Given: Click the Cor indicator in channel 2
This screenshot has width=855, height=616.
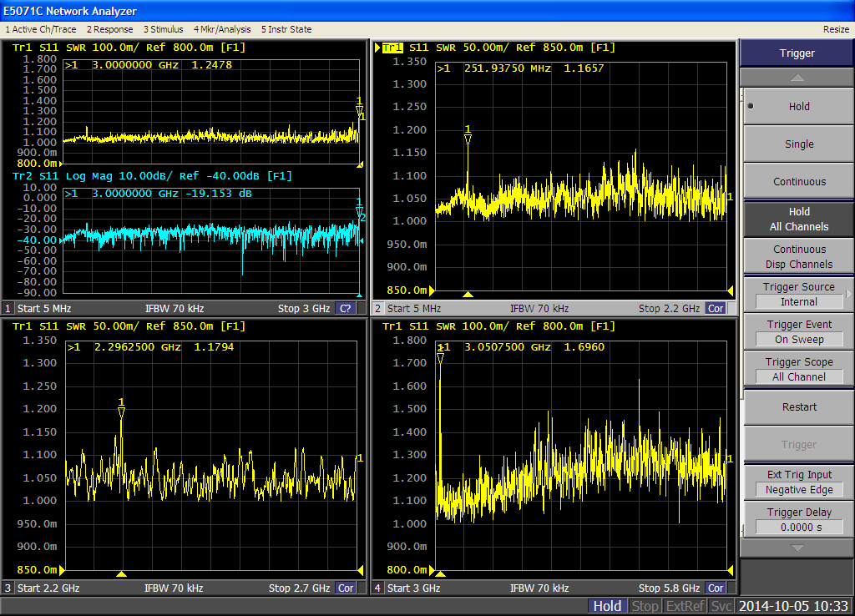Looking at the screenshot, I should 716,308.
